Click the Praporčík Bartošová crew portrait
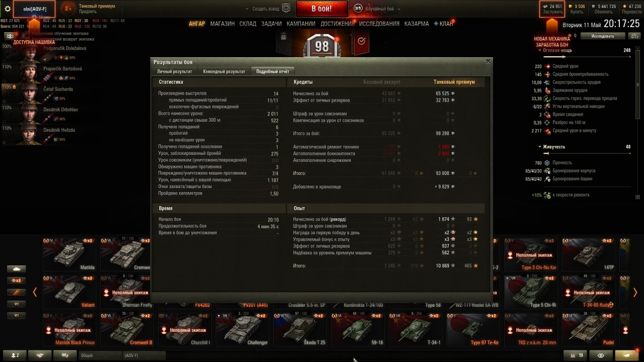 (x=30, y=73)
